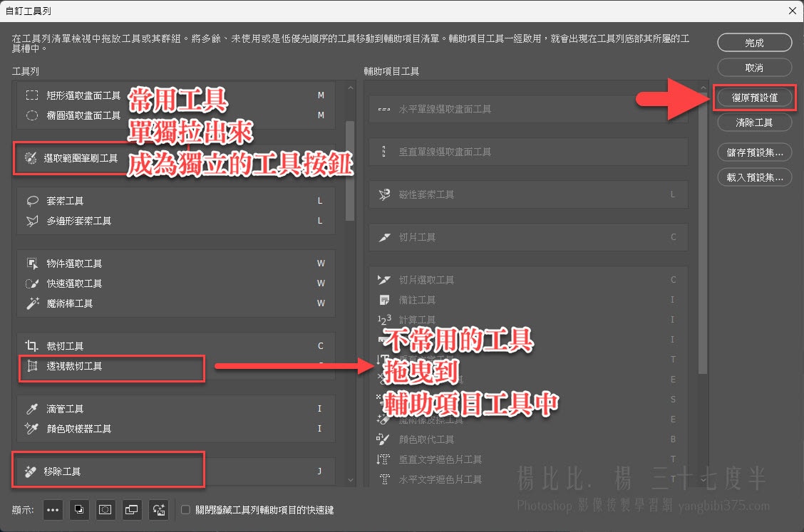Screen dimensions: 804x532
Task: Click the 完成 button to finish
Action: (x=754, y=42)
